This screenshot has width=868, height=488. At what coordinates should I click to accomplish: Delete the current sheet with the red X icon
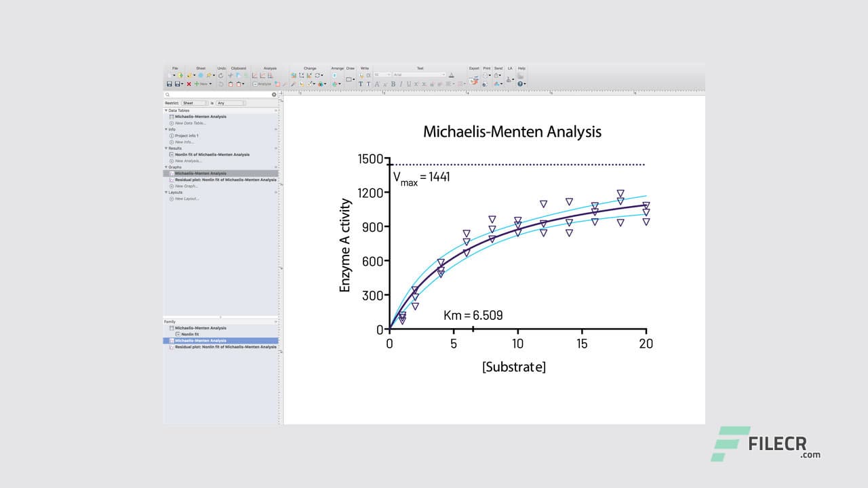point(189,84)
